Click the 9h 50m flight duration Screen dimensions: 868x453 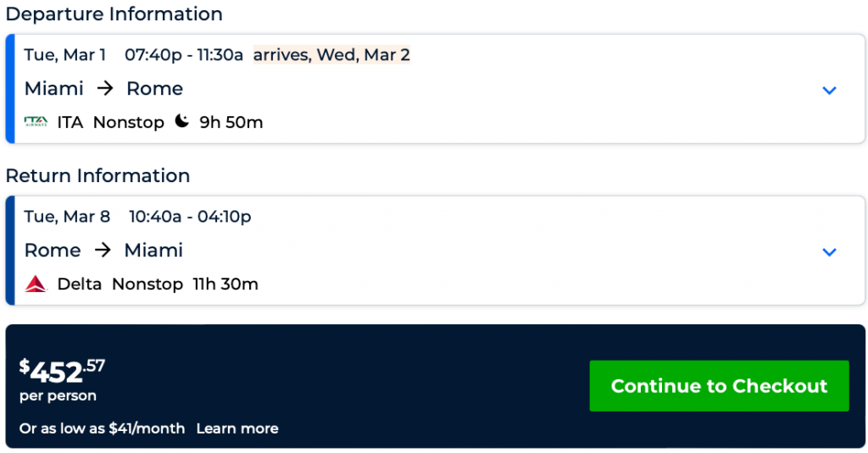tap(231, 123)
